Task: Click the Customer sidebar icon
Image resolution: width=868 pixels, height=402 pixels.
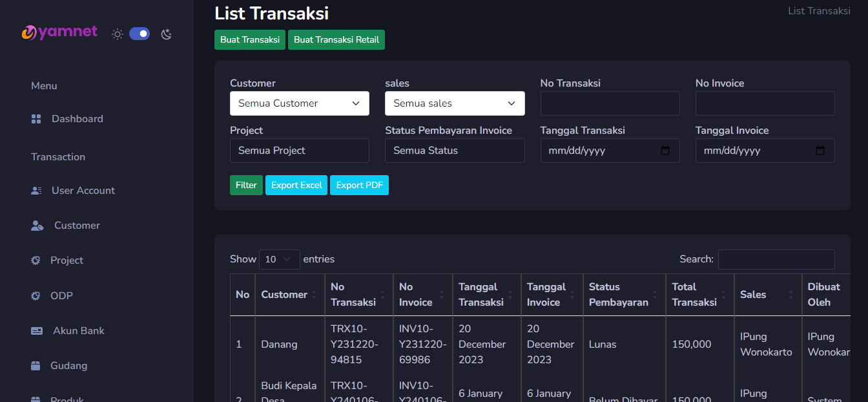Action: 37,226
